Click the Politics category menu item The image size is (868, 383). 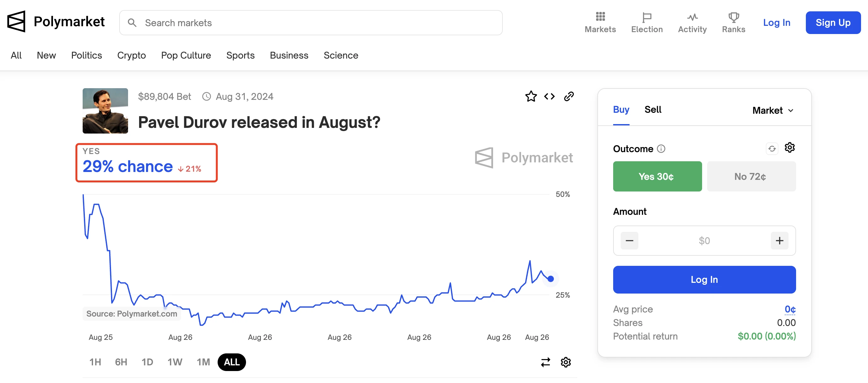coord(86,54)
